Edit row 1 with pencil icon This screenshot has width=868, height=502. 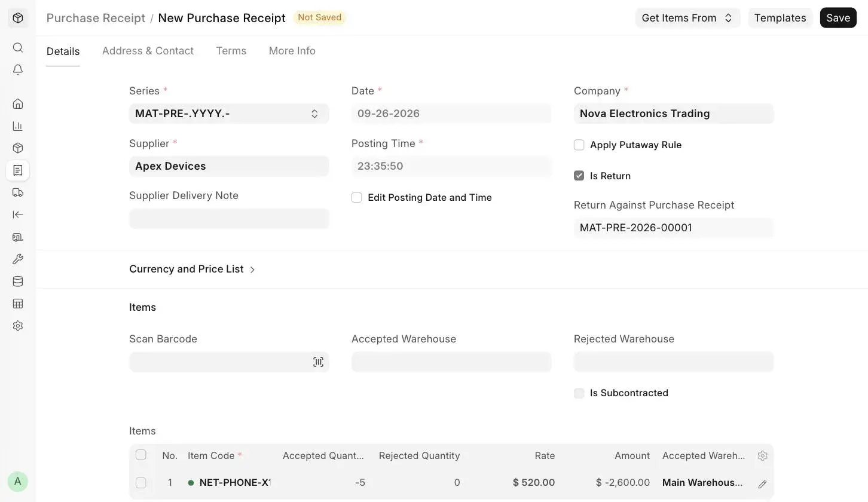[x=762, y=484]
